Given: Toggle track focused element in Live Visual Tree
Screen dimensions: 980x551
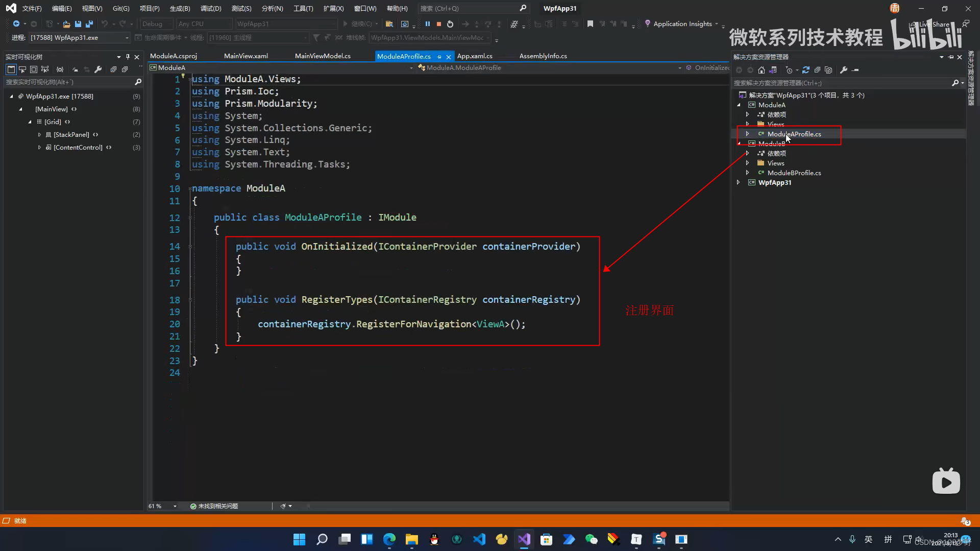Looking at the screenshot, I should click(45, 69).
